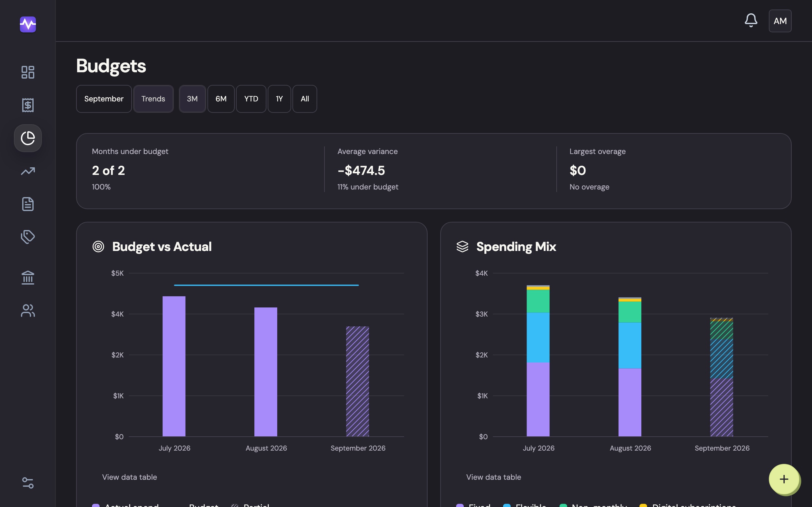812x507 pixels.
Task: Click the pulse app logo
Action: pos(28,24)
